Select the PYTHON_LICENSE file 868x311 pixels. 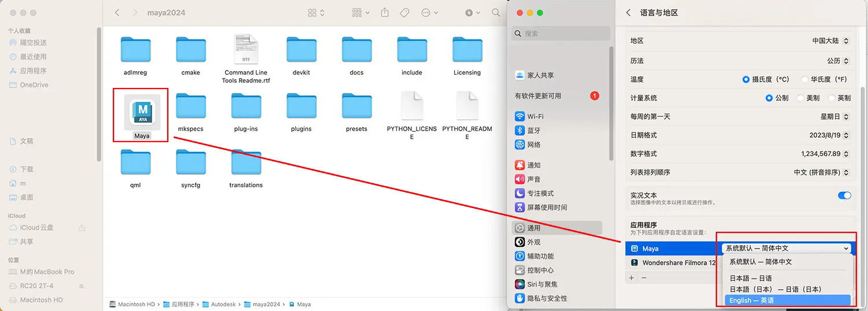pyautogui.click(x=412, y=106)
